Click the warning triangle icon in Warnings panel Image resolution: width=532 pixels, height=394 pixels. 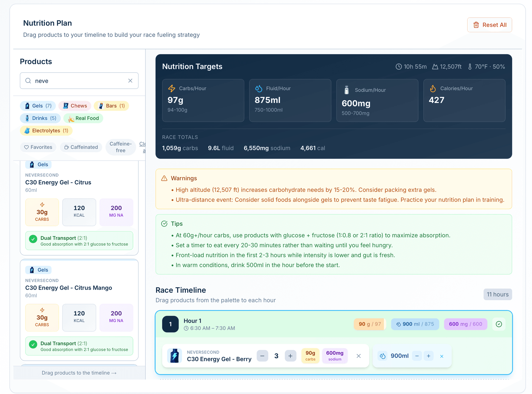(x=164, y=178)
